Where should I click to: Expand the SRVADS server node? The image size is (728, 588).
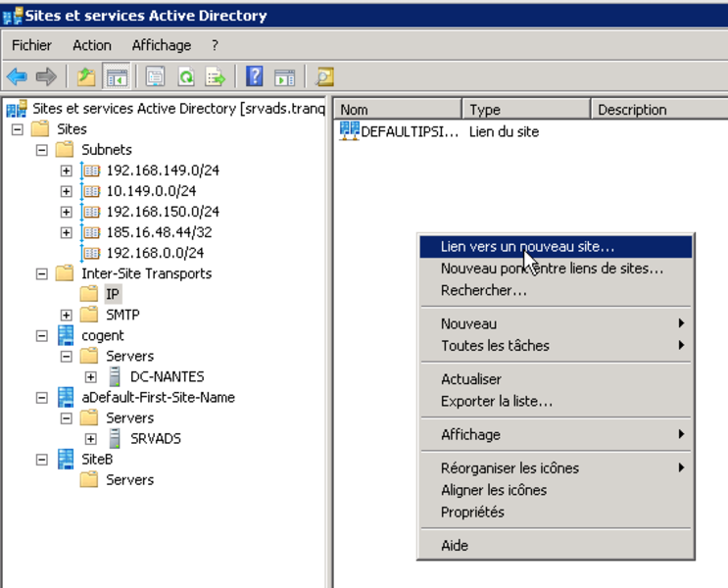91,438
